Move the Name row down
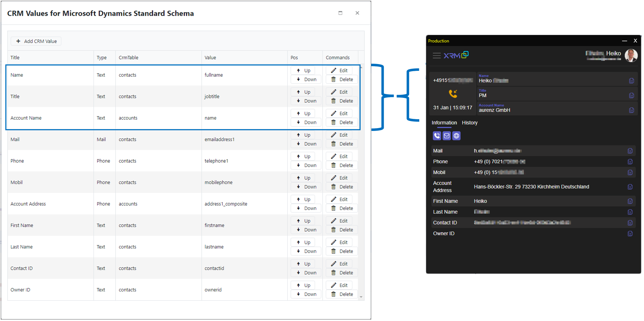Image resolution: width=644 pixels, height=321 pixels. [x=306, y=79]
